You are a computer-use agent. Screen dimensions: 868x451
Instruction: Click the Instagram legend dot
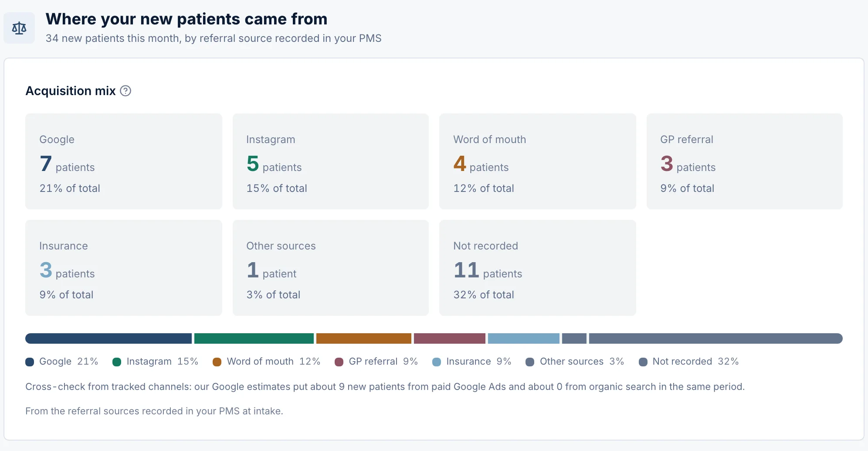tap(117, 362)
